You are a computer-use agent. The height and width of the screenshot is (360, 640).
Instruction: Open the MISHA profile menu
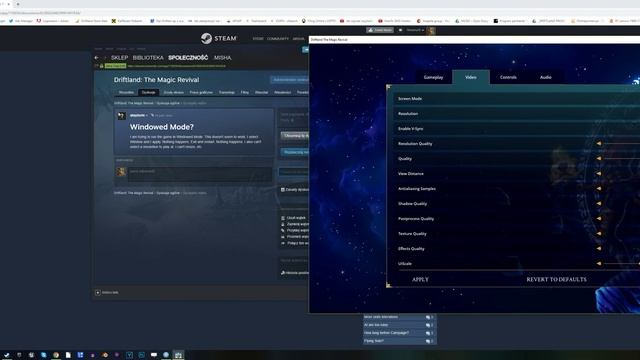pos(222,58)
